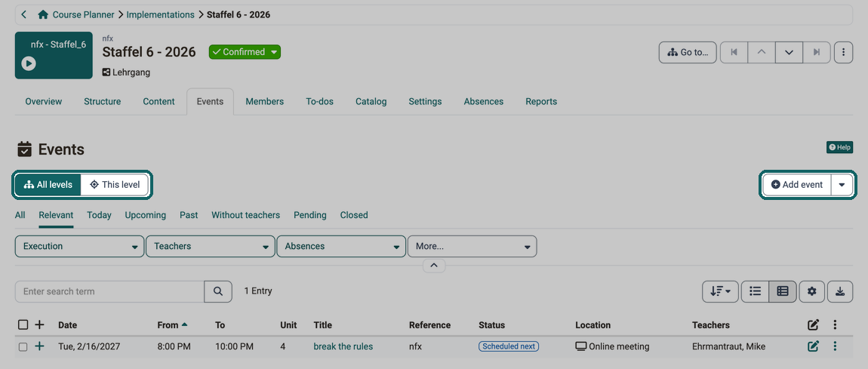868x369 pixels.
Task: Select the Past filter tab
Action: pos(189,215)
